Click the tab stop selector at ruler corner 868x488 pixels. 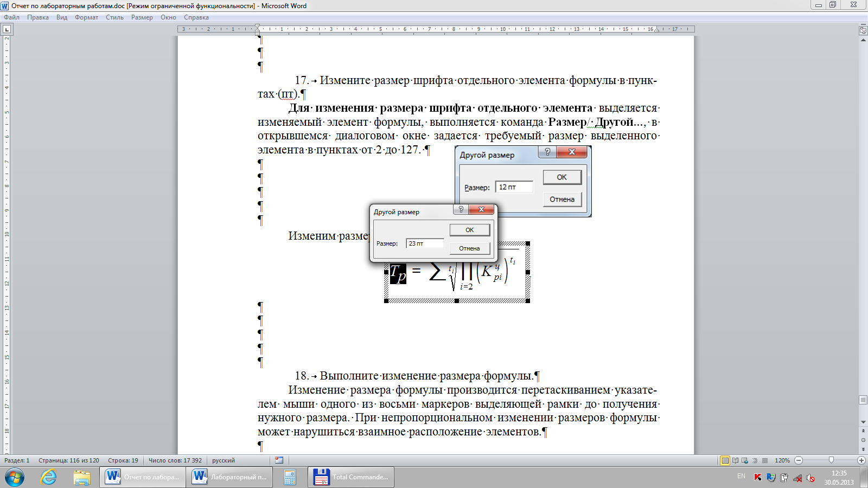[x=7, y=29]
